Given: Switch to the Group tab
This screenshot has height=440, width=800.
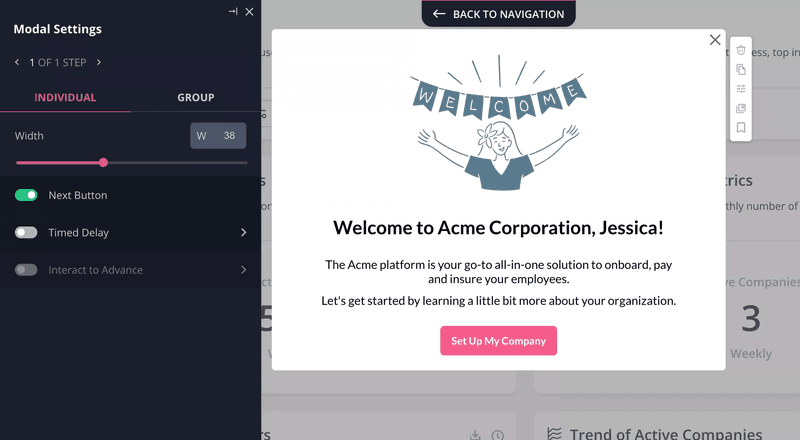Looking at the screenshot, I should [196, 98].
